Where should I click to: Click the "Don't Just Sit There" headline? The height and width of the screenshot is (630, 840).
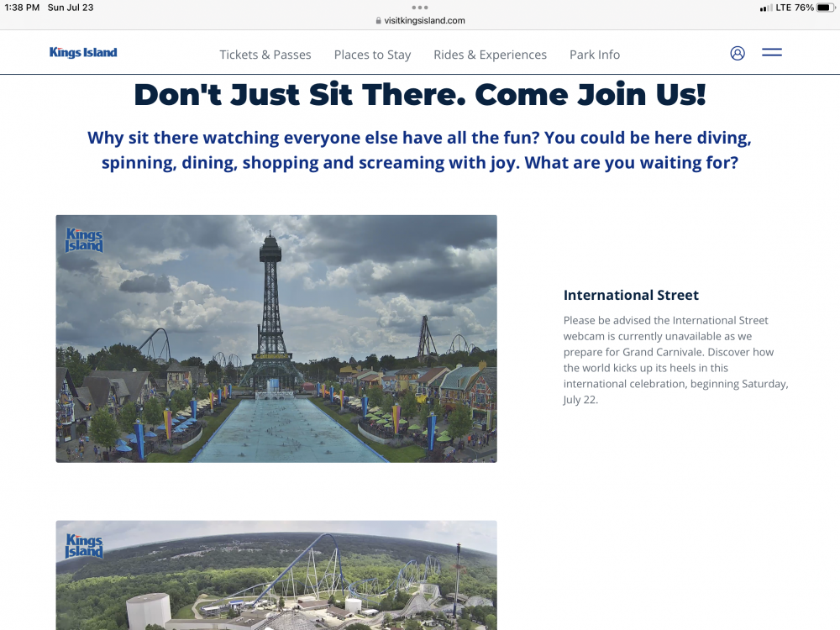click(420, 95)
